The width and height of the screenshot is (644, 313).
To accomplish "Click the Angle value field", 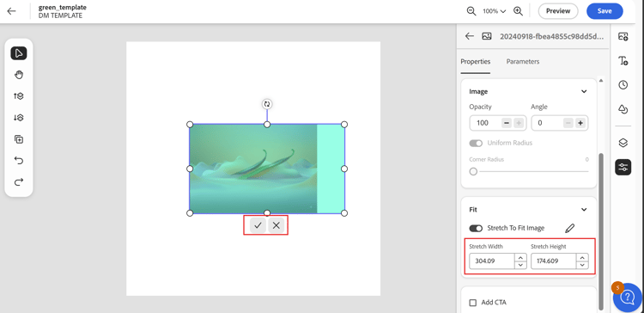I will pyautogui.click(x=547, y=123).
